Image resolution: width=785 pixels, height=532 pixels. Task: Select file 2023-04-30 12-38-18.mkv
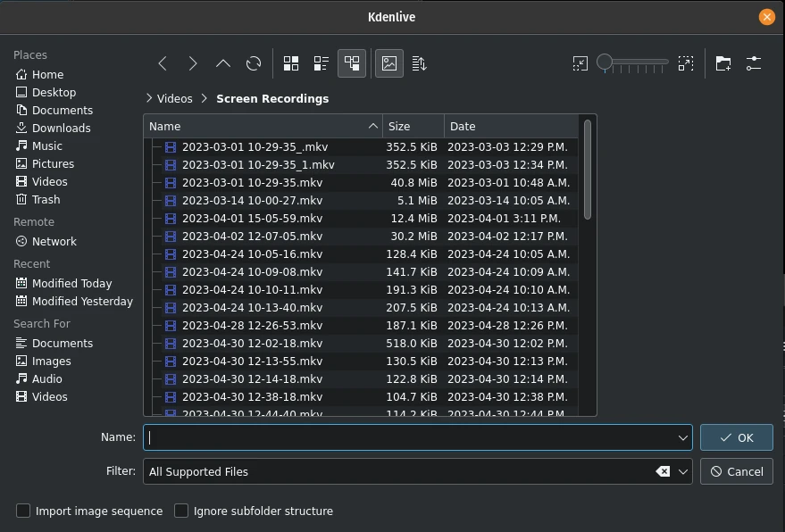253,397
